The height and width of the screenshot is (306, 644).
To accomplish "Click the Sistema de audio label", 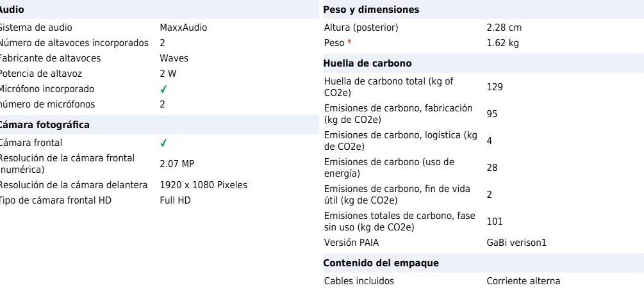I will coord(35,28).
